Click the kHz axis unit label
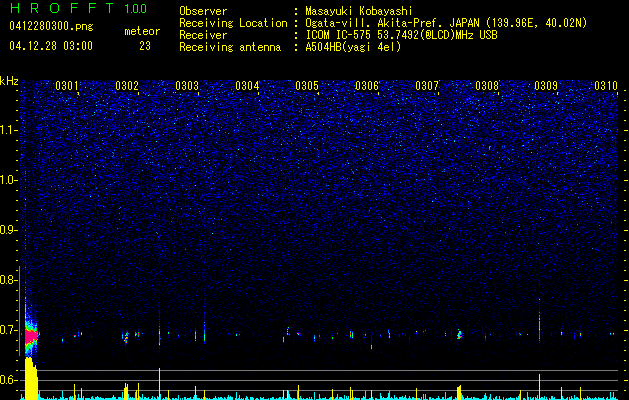Image resolution: width=629 pixels, height=400 pixels. coord(9,81)
